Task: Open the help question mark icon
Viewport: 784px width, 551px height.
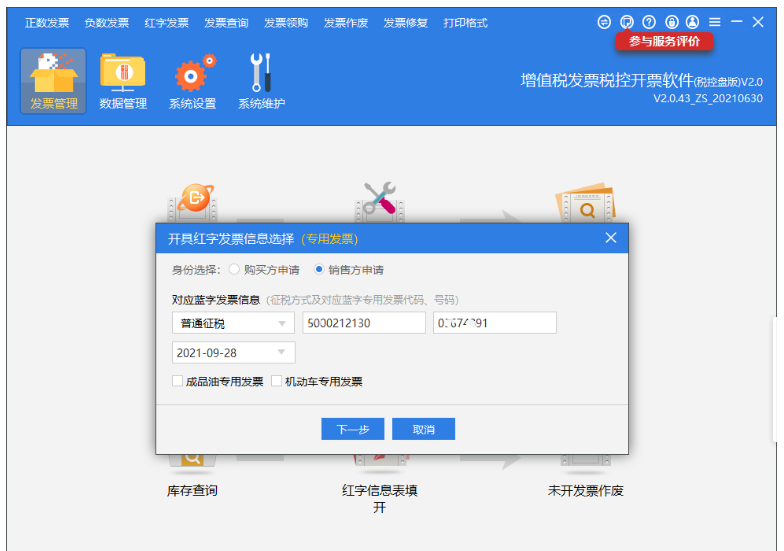Action: [x=649, y=22]
